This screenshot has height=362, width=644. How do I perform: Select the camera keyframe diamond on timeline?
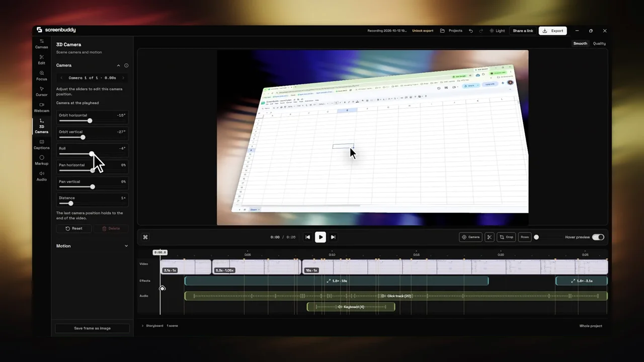[x=162, y=289]
